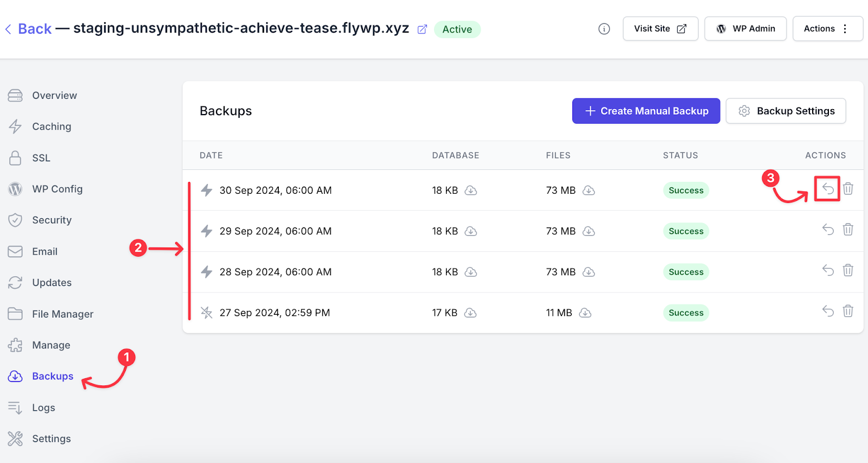Restore the 28 Sep 2024 backup
868x463 pixels.
pos(828,270)
